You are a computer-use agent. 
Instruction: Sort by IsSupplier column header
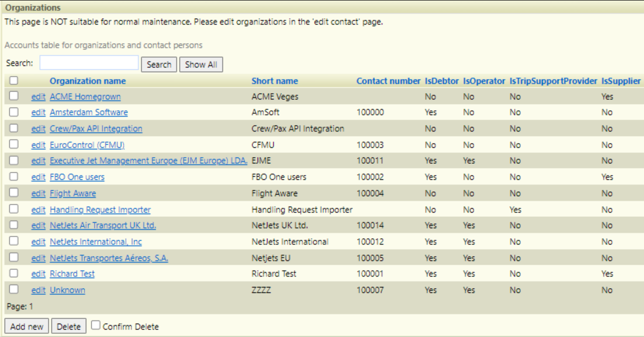point(621,81)
